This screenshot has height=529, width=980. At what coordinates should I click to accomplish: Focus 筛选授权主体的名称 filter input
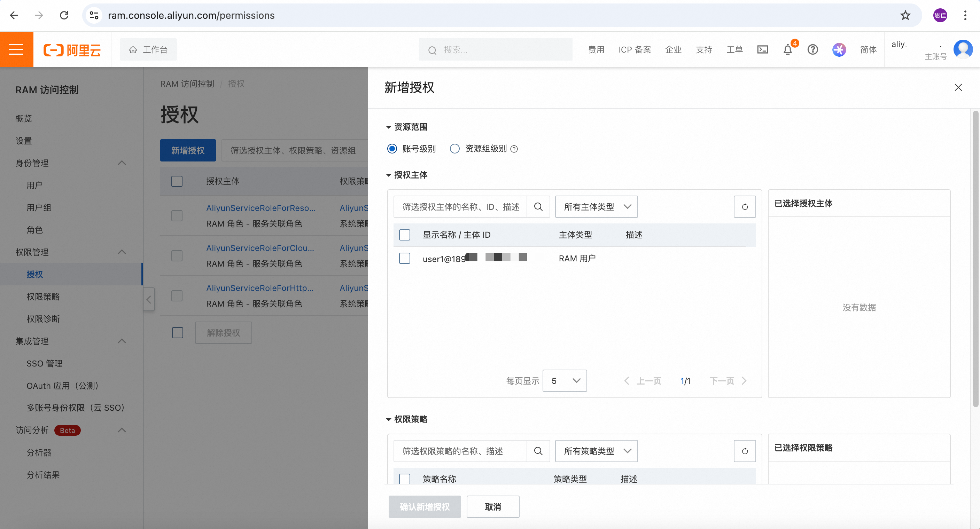pos(460,206)
